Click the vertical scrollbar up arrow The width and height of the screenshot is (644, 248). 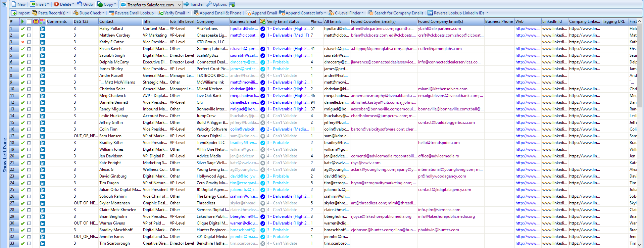640,21
